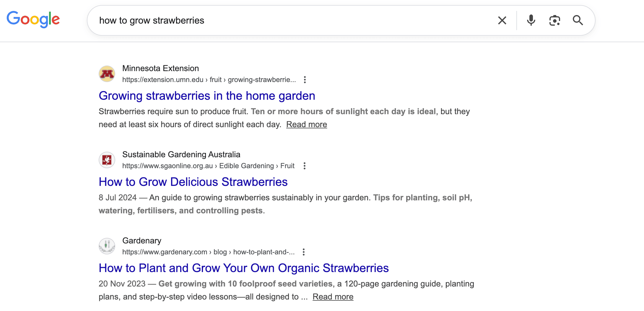Click Sustainable Gardening Australia favicon
The image size is (644, 311).
(107, 160)
